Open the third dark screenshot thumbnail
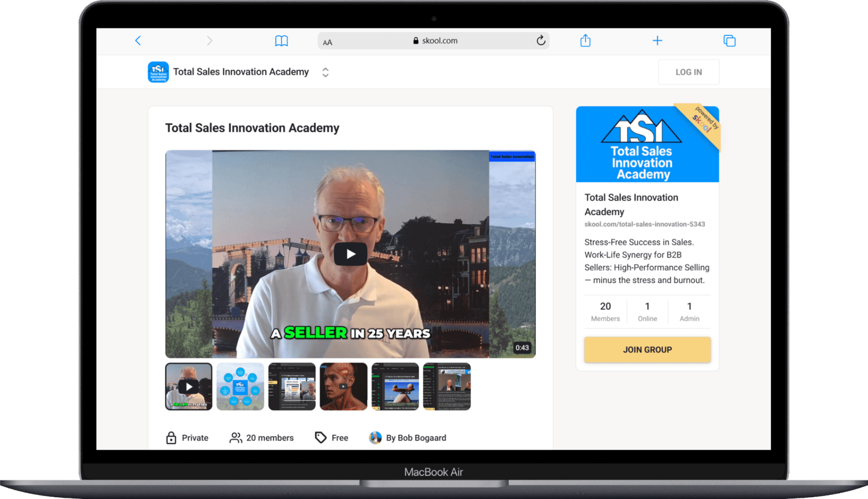 [x=292, y=387]
